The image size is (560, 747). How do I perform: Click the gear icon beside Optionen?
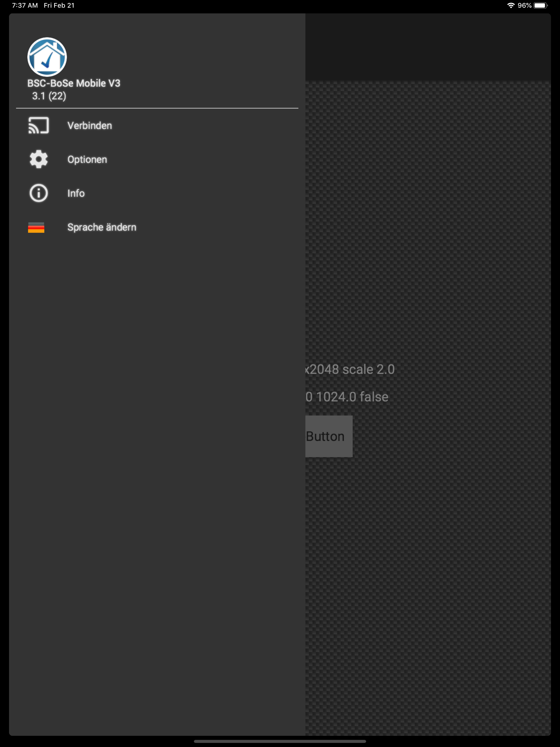(39, 159)
